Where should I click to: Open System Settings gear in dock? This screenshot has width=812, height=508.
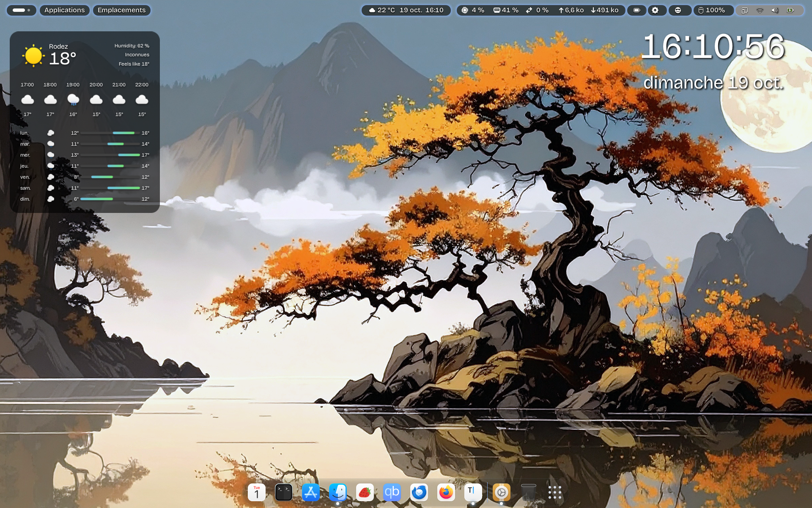[x=501, y=492]
